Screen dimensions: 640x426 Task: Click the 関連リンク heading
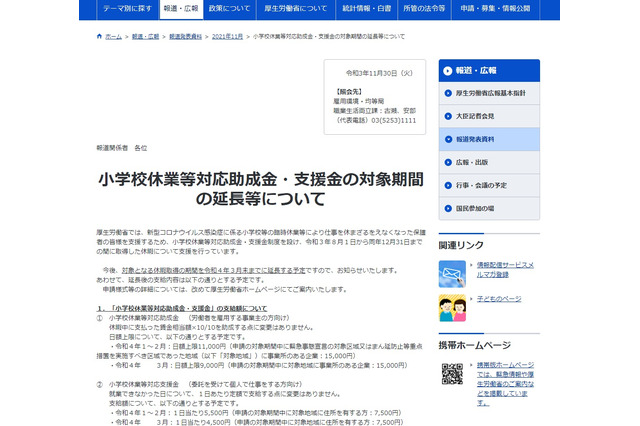pos(461,245)
